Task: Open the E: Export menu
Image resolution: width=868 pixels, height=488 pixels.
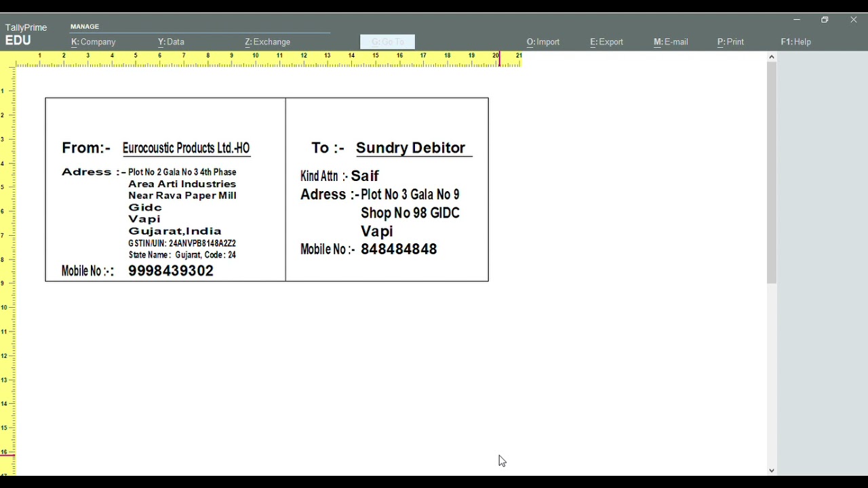Action: click(606, 42)
